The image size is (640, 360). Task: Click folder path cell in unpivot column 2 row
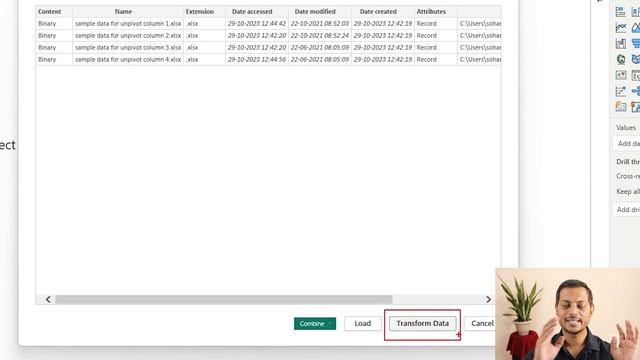479,36
